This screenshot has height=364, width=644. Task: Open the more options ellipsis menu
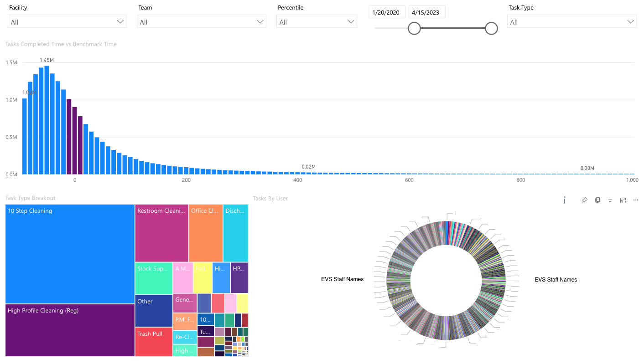pos(636,200)
